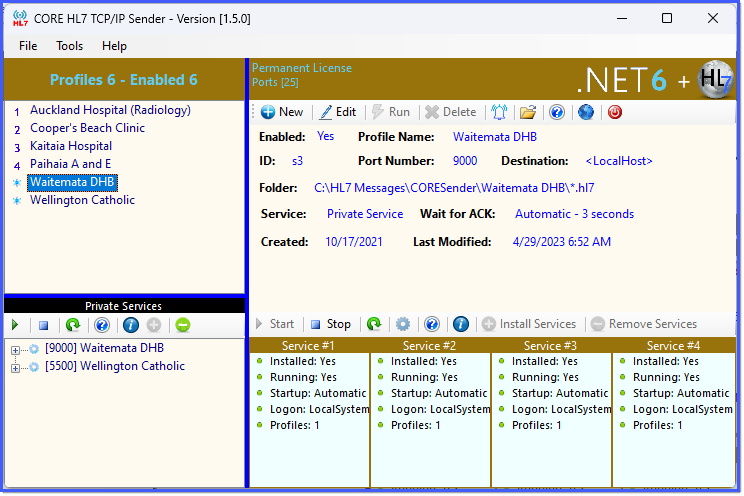Click Last Modified value 4/29/2023 6:52 AM
Viewport: 744px width, 496px height.
[x=562, y=242]
